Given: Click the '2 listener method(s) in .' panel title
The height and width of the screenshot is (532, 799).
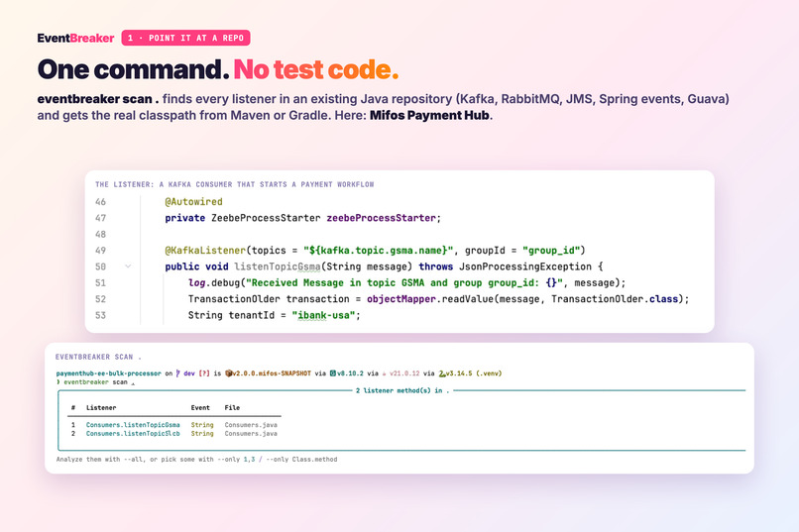Looking at the screenshot, I should (402, 390).
